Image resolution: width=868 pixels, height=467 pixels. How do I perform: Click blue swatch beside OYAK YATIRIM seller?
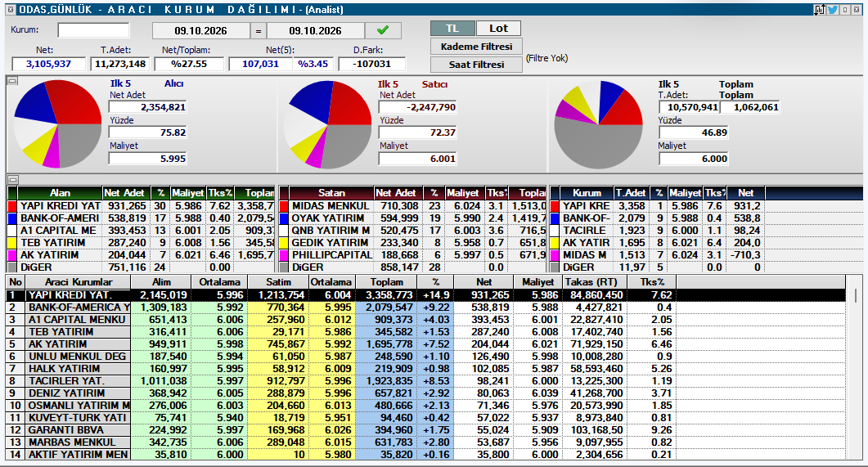click(284, 218)
